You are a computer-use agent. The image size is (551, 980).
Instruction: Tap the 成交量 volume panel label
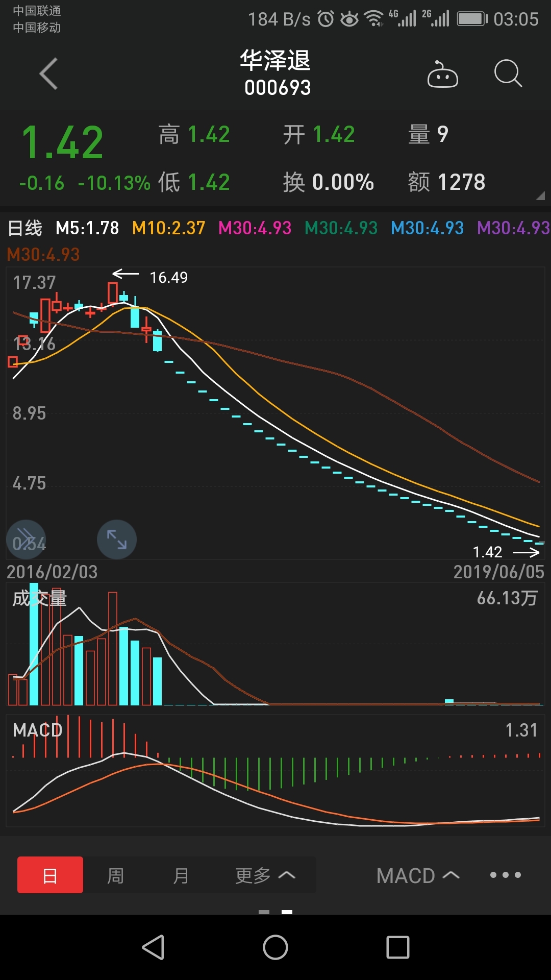(40, 598)
